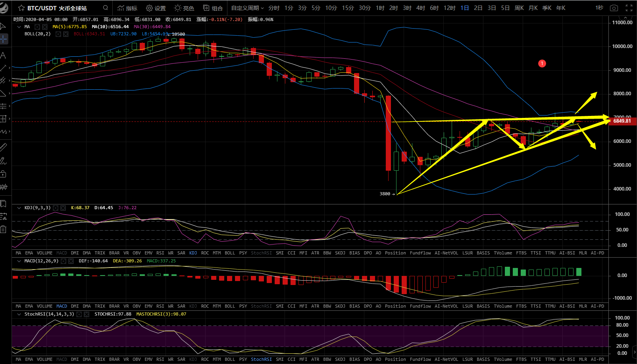Click the candlestick style icon in sidebar

[x=4, y=187]
